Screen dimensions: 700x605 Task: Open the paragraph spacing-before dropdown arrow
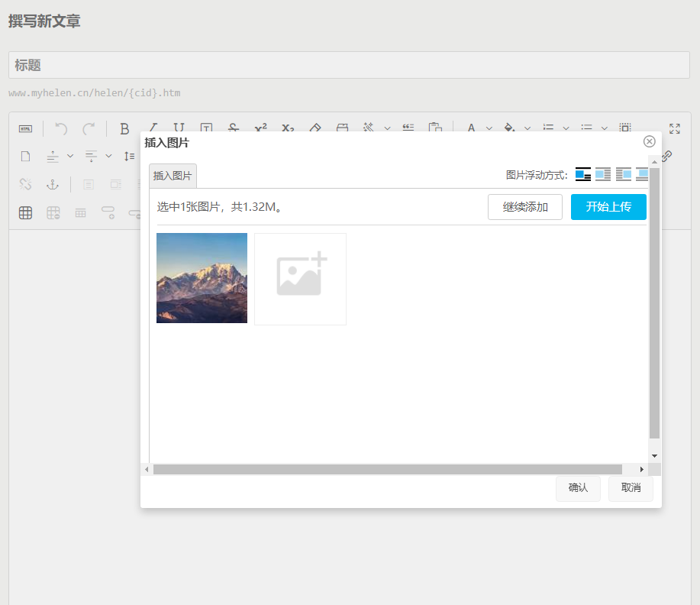(x=70, y=157)
